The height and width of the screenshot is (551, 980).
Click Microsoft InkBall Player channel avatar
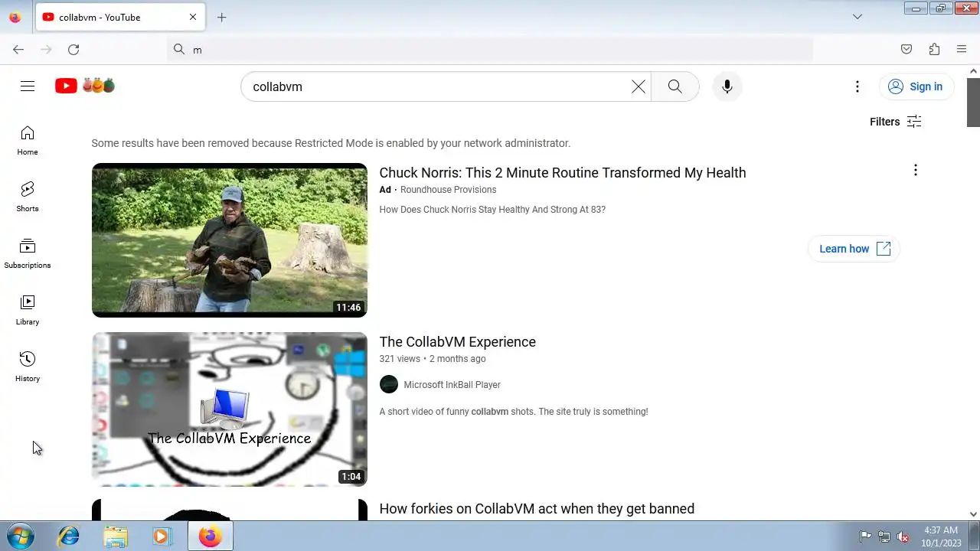pyautogui.click(x=389, y=384)
